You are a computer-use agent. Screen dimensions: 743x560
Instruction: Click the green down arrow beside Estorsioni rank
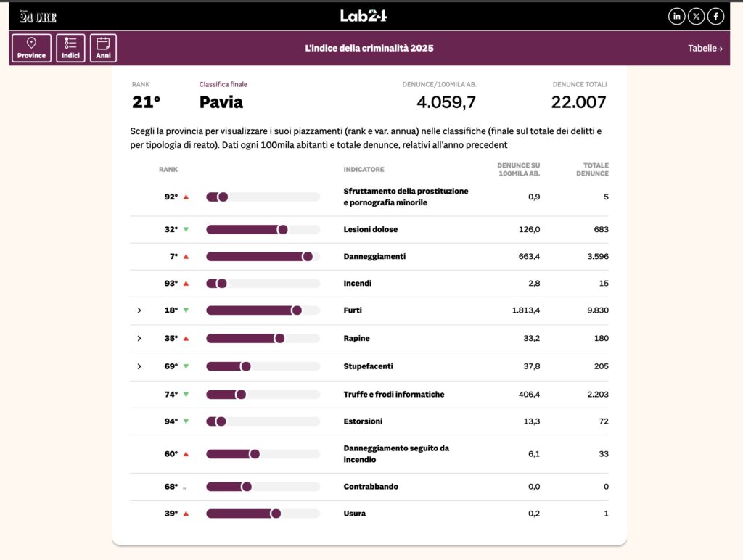[x=186, y=421]
